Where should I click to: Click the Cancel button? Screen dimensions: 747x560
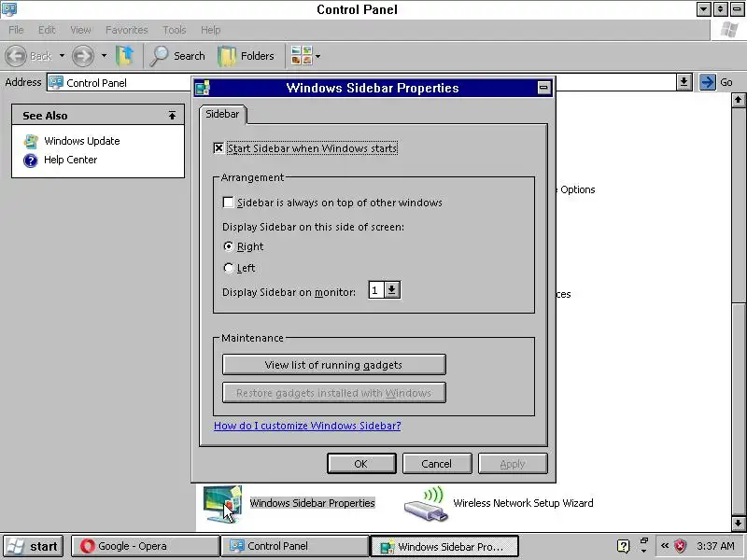pyautogui.click(x=437, y=463)
